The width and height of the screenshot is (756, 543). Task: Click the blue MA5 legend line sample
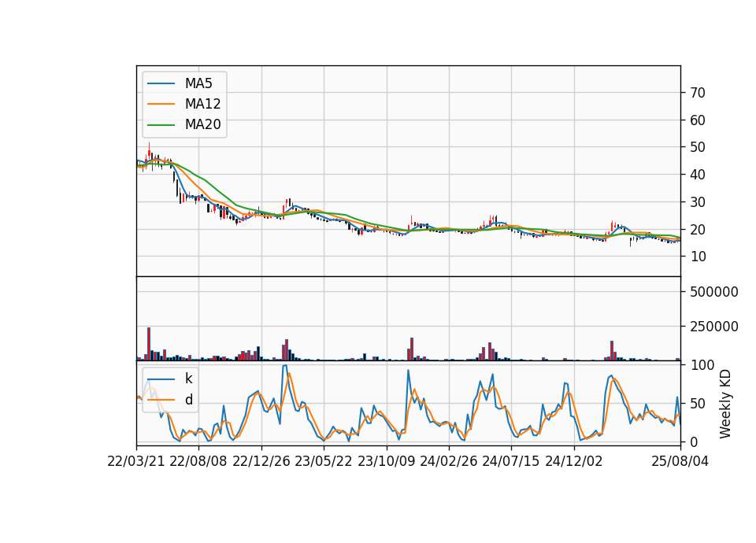pos(161,83)
